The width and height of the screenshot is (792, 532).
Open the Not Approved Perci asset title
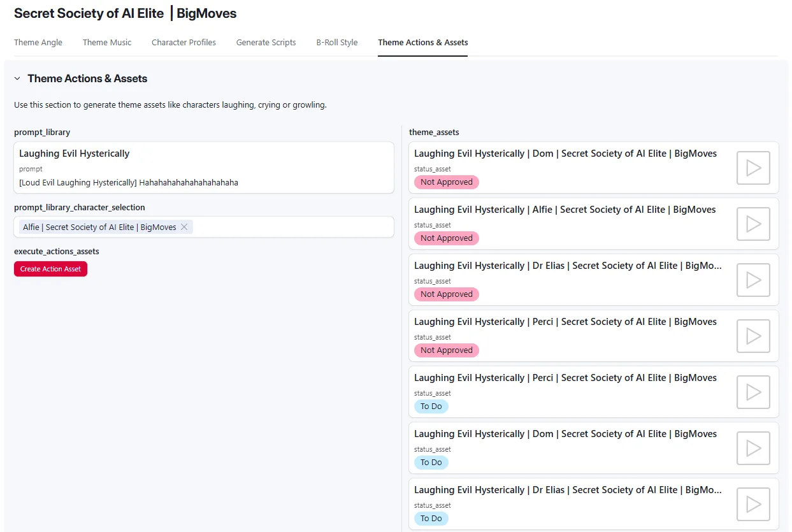565,322
